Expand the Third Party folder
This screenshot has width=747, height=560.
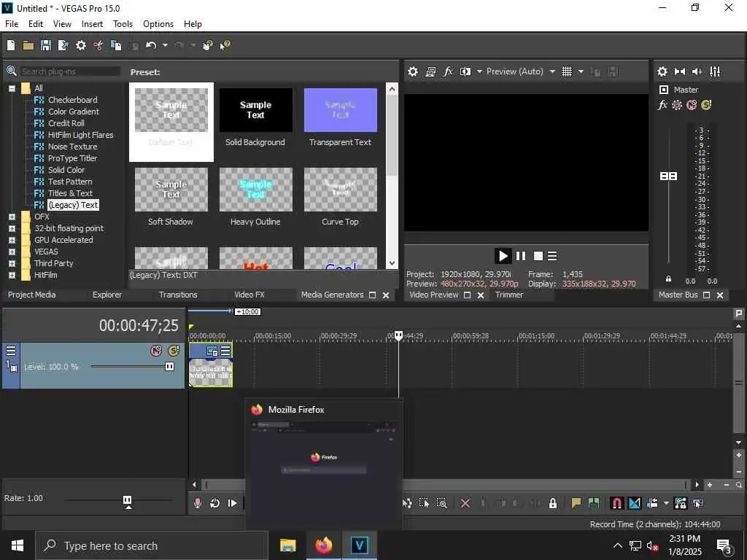(12, 263)
